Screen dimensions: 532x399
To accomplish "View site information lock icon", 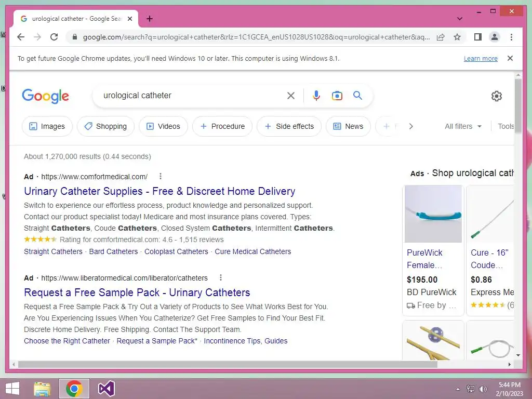I will click(x=75, y=37).
